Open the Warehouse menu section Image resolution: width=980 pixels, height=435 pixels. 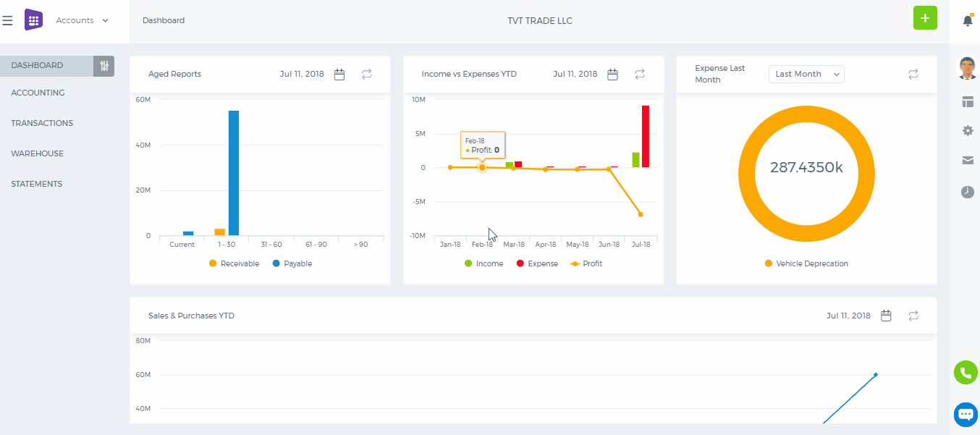pos(38,153)
